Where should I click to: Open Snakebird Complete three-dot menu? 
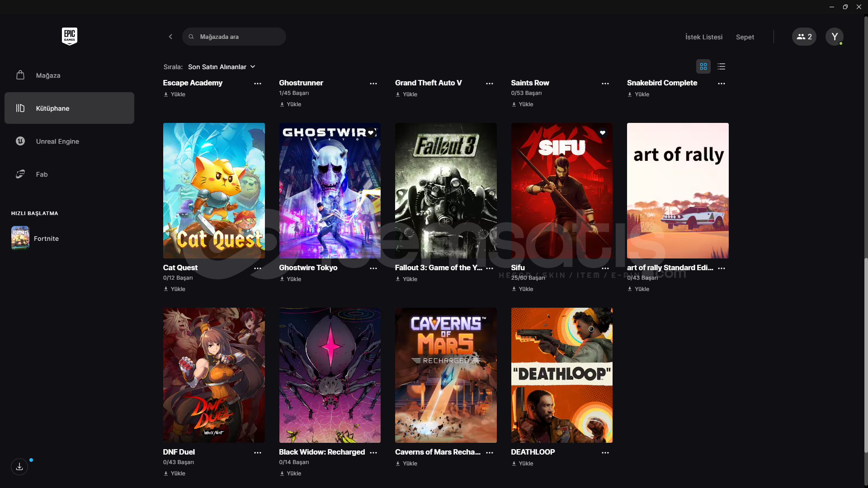722,84
